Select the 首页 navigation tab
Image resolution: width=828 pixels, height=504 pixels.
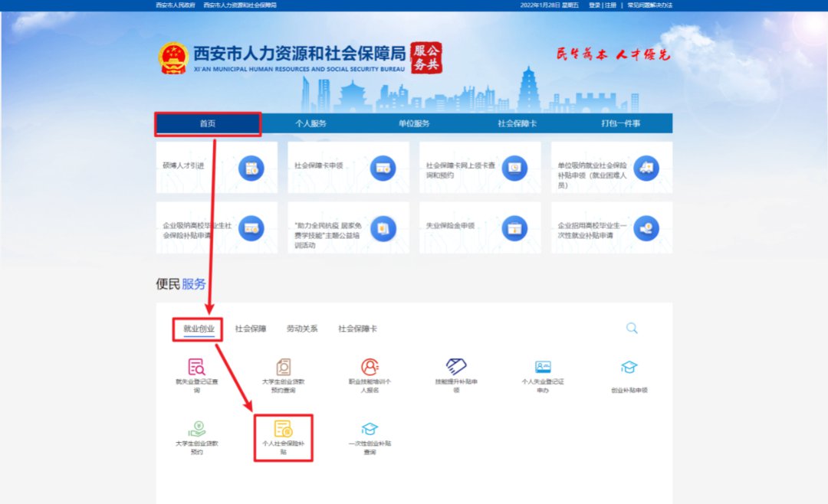click(208, 123)
